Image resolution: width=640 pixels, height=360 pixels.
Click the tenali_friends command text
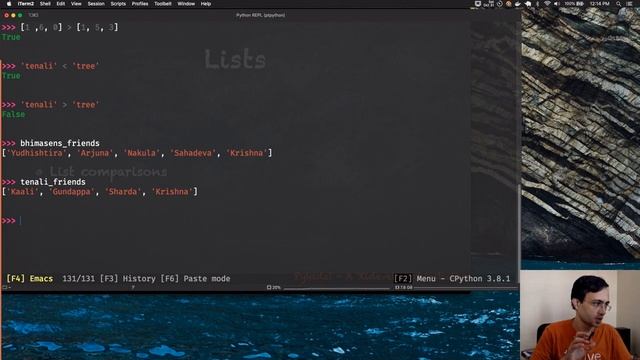point(53,182)
